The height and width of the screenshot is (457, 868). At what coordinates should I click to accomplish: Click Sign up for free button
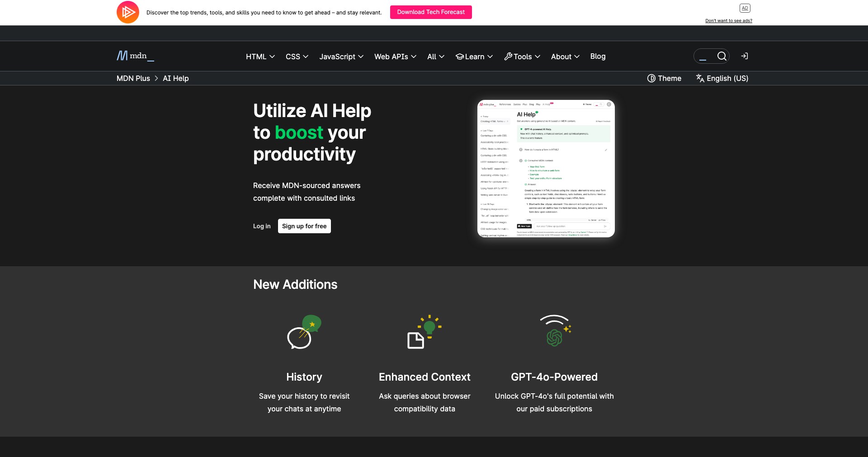coord(304,226)
